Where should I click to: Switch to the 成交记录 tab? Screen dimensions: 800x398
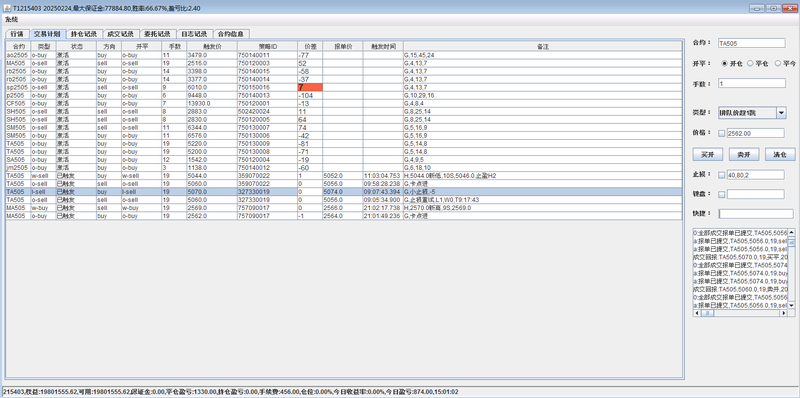point(120,34)
